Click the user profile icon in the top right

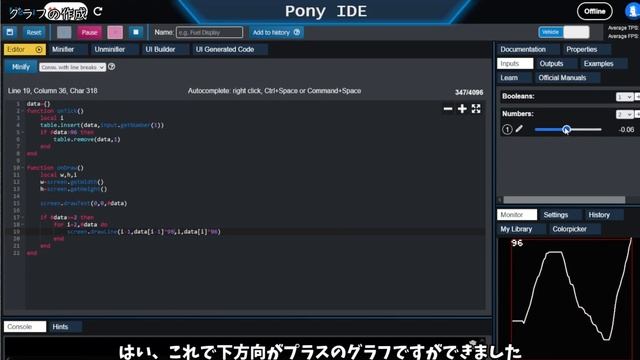point(633,11)
